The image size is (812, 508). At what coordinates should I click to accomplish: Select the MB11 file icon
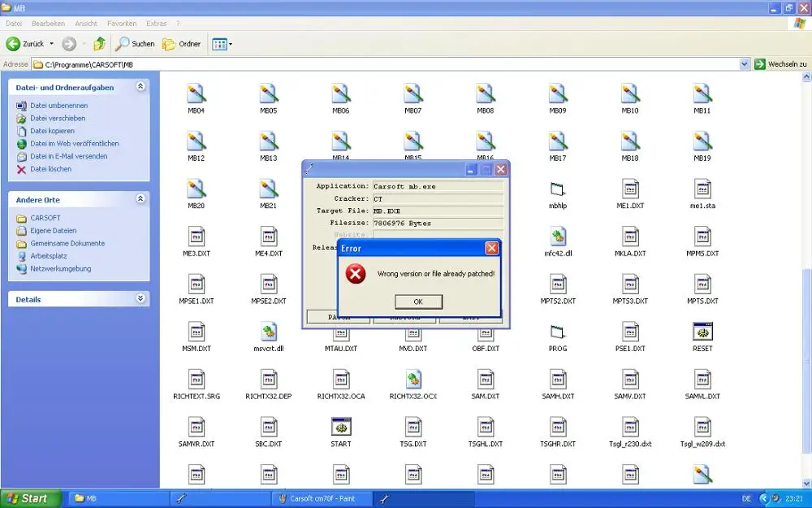[702, 93]
